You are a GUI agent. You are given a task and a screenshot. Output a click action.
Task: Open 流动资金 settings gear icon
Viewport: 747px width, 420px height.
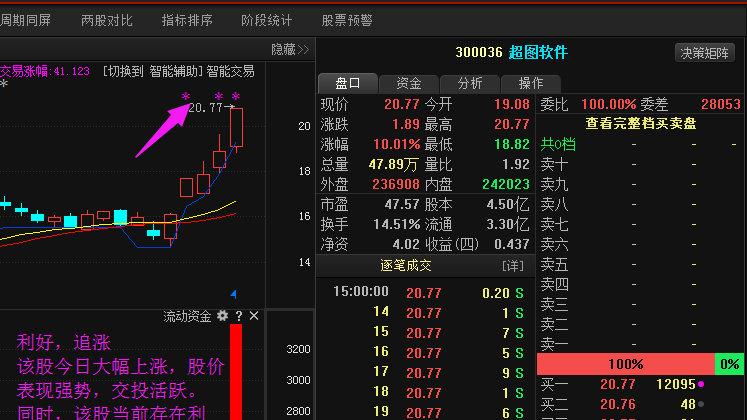222,316
